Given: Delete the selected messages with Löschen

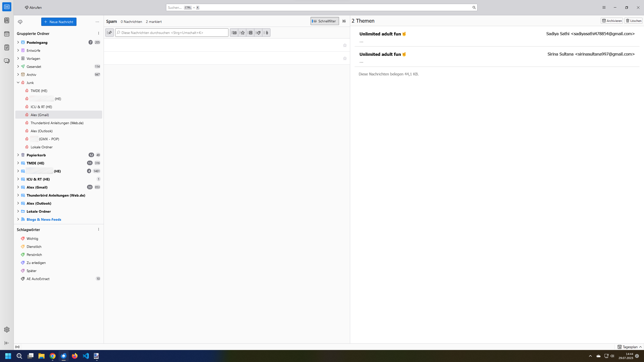Looking at the screenshot, I should pos(633,21).
